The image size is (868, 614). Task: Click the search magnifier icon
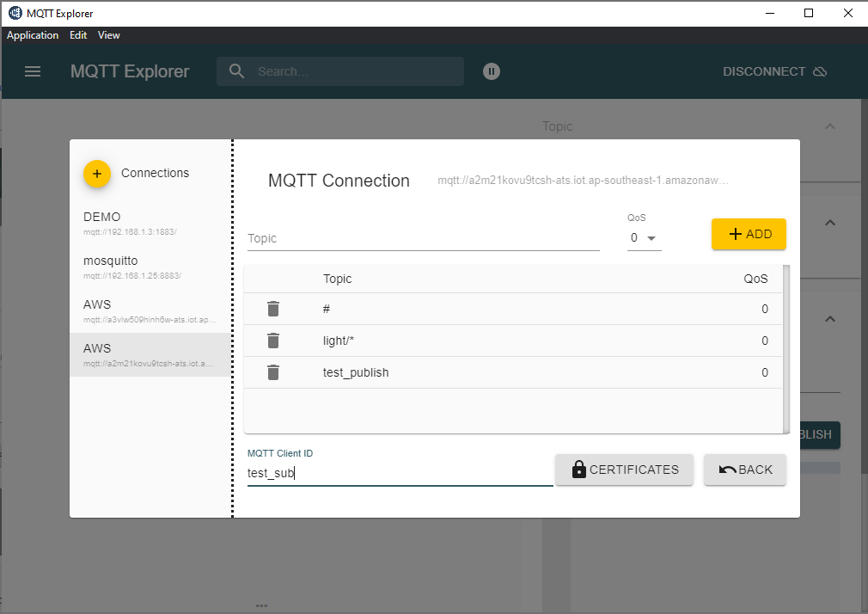point(236,71)
